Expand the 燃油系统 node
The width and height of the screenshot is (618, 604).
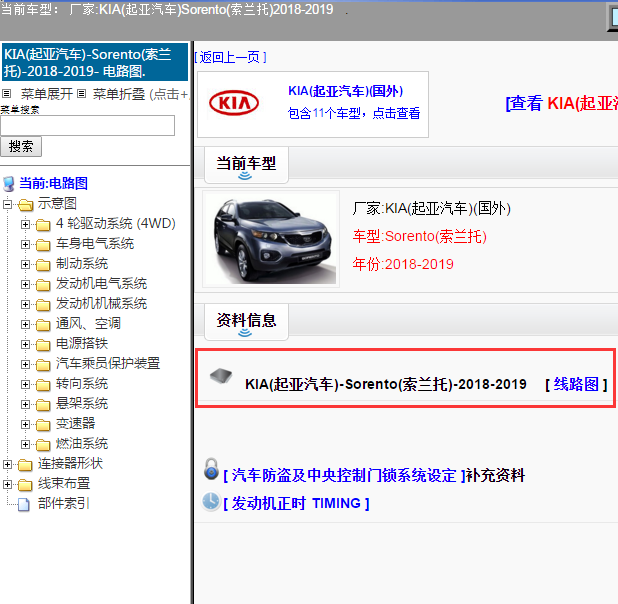pyautogui.click(x=25, y=444)
